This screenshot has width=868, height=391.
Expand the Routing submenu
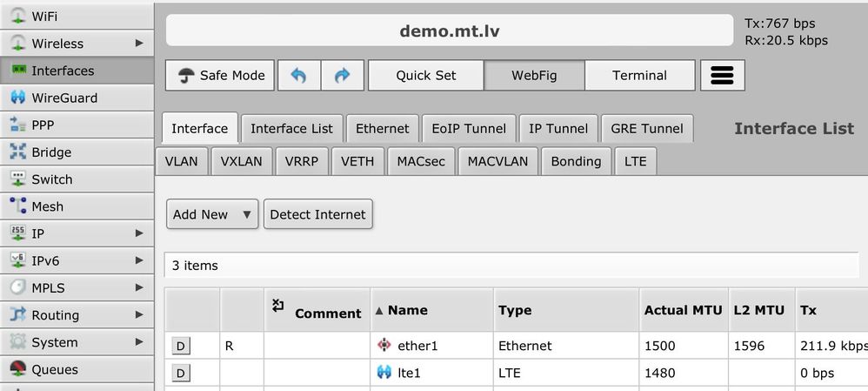[x=139, y=315]
